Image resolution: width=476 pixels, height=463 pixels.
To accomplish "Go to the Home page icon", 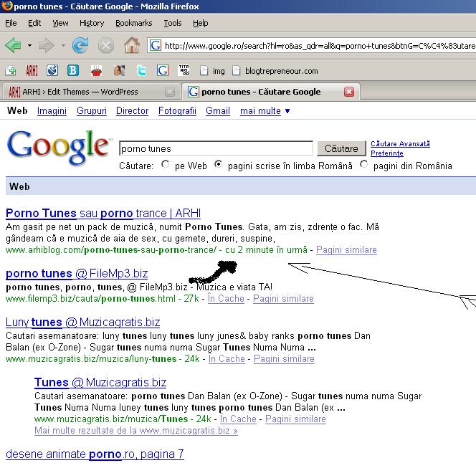I will pyautogui.click(x=132, y=46).
